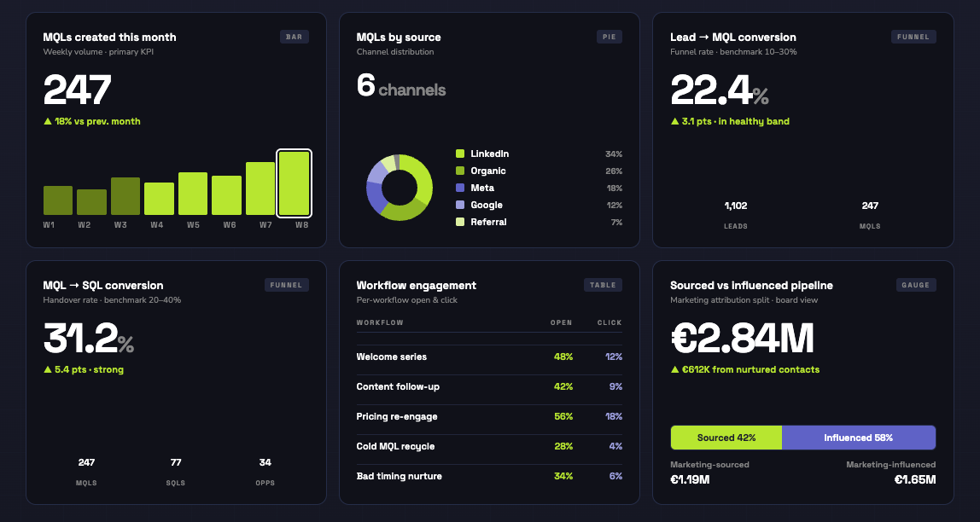Screen dimensions: 980x522
Task: Select the GAUGE badge on pipeline card
Action: tap(916, 285)
